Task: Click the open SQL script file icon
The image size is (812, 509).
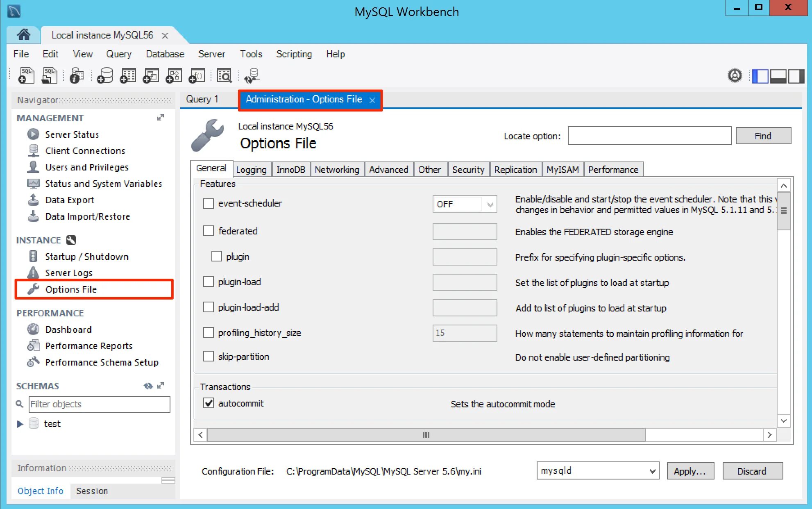Action: [x=50, y=76]
